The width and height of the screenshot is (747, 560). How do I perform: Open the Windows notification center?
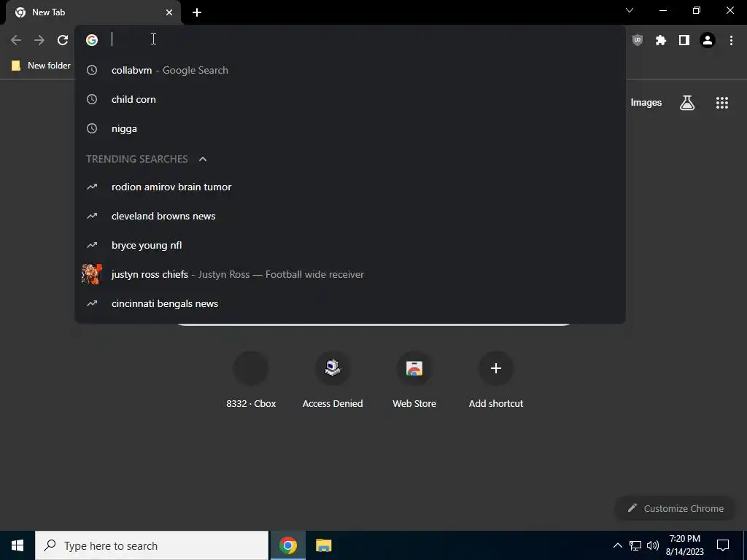pos(723,545)
